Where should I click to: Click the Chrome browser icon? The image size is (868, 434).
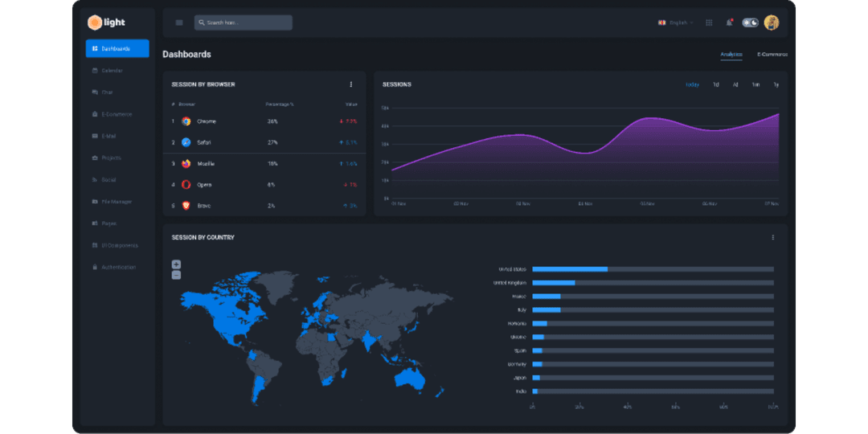click(x=186, y=121)
